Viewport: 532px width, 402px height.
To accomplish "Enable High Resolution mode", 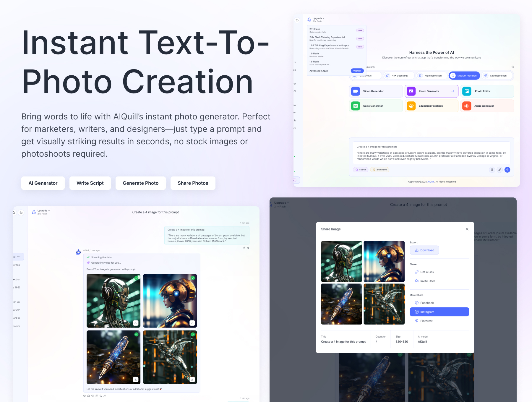I will pyautogui.click(x=431, y=75).
